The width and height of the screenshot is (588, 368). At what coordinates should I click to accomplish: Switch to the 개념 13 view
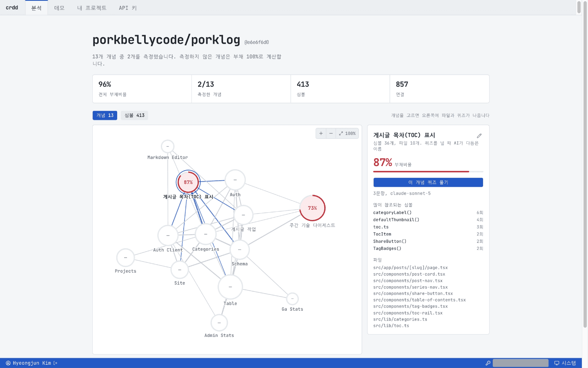(x=105, y=115)
